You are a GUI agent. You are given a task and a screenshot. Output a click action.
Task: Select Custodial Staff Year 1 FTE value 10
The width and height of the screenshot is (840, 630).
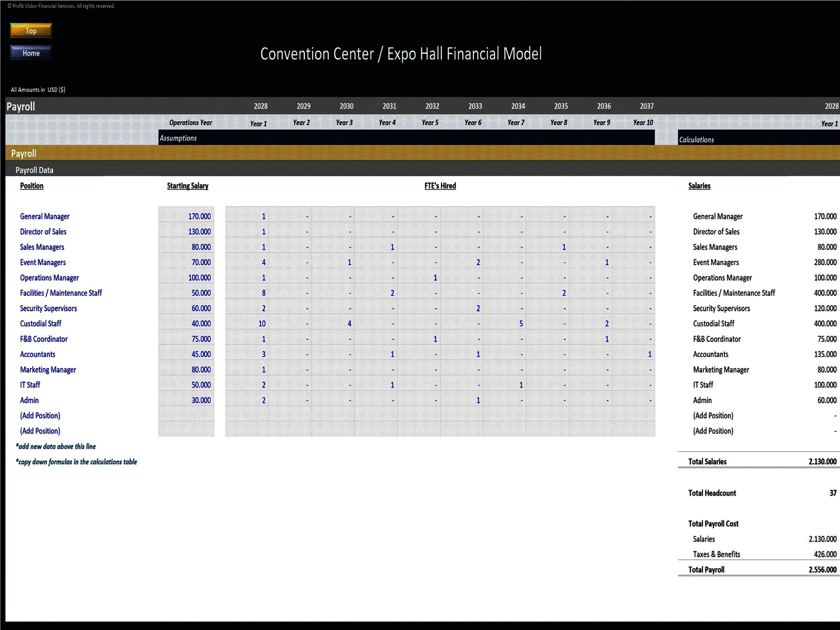[x=247, y=323]
